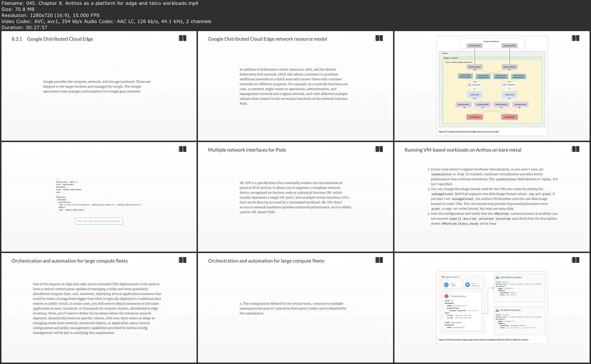Screen dimensions: 591x364
Task: Click the book logo on the Figure 8.9 slide
Action: 575,260
